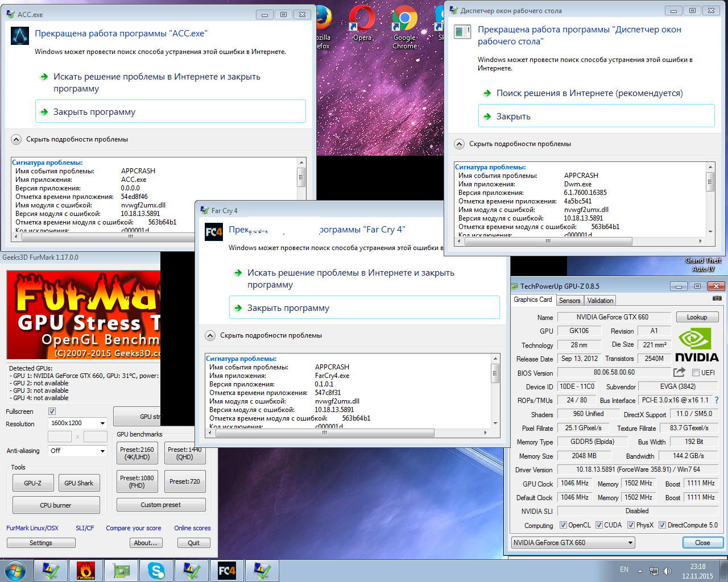Open the Windows Start menu
The image size is (728, 582).
click(15, 570)
